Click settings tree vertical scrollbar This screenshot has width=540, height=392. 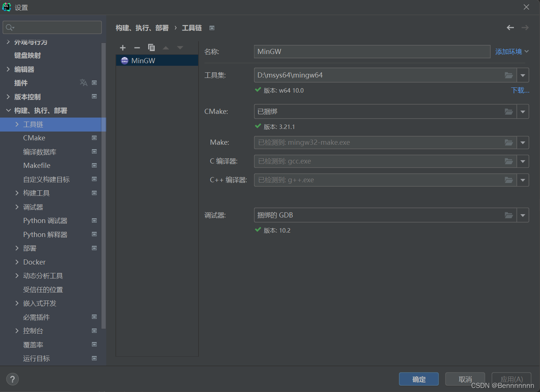coord(104,186)
